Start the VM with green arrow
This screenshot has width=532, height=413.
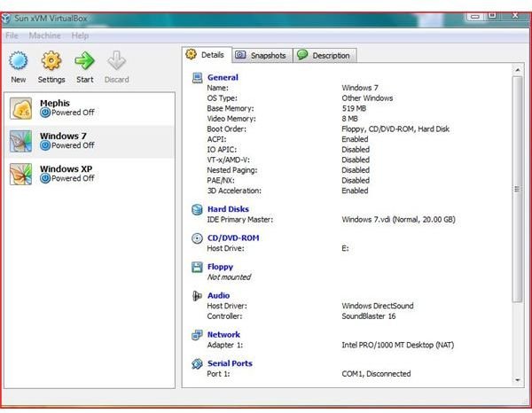[x=85, y=60]
